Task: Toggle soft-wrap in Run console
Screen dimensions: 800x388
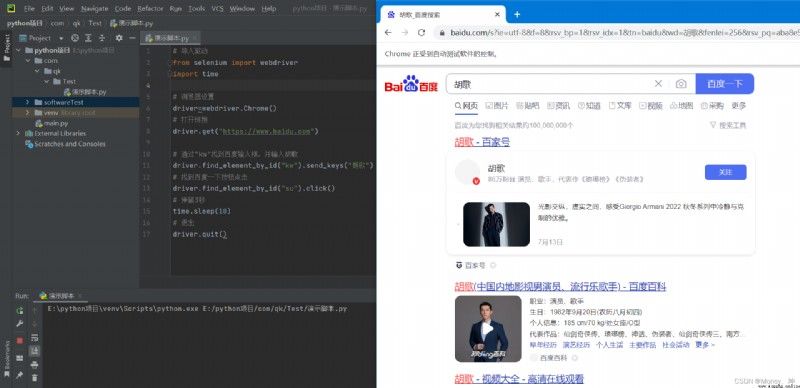Action: [35, 337]
